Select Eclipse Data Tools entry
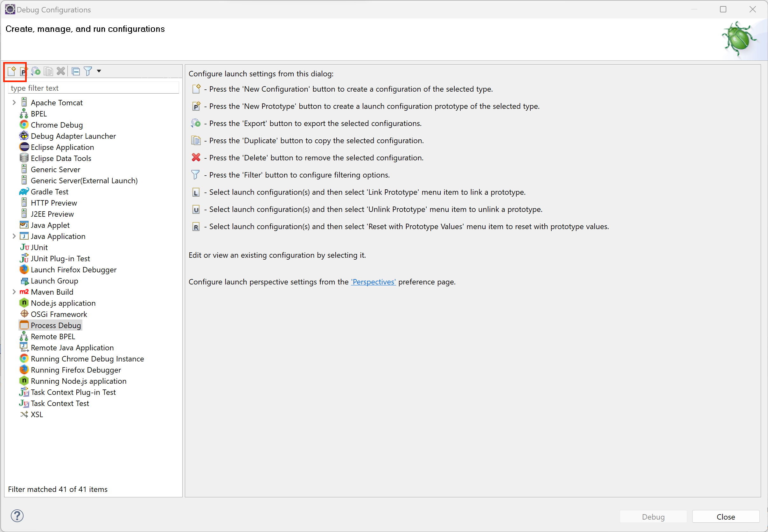This screenshot has height=532, width=768. [61, 158]
